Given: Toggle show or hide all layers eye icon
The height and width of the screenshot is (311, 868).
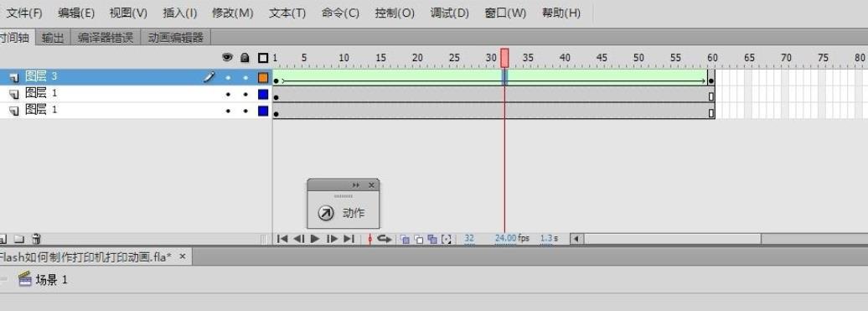Looking at the screenshot, I should pyautogui.click(x=227, y=58).
